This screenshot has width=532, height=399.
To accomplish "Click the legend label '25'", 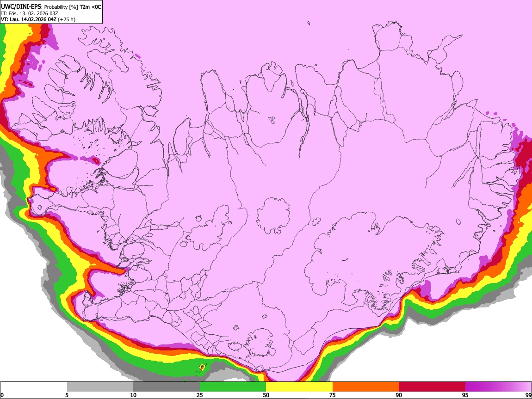I will tap(200, 395).
